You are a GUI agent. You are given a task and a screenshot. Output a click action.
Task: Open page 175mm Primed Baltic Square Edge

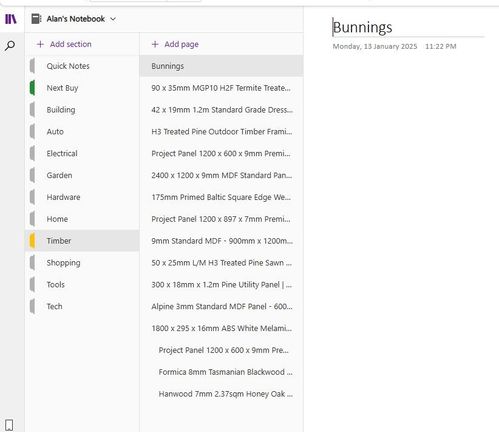(222, 197)
